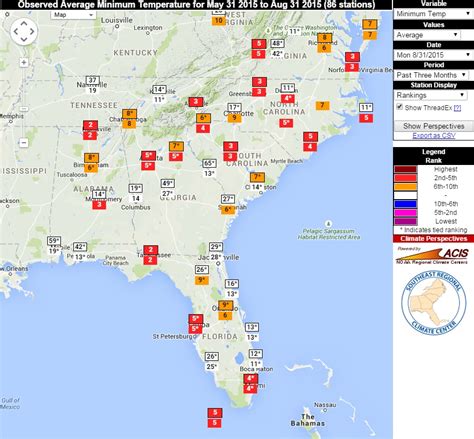Click the magenta 5th-2nd legend swatch

point(406,213)
